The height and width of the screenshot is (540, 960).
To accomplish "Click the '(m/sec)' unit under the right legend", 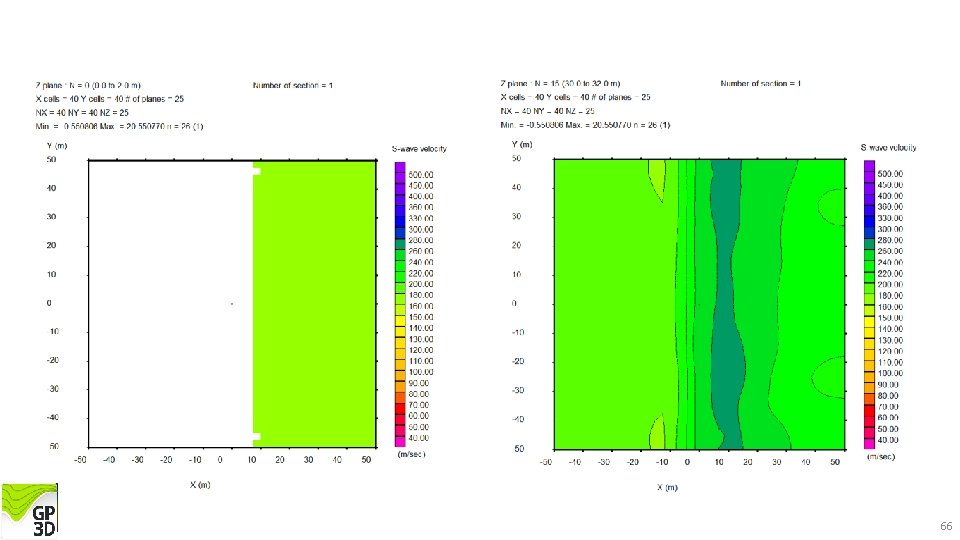I will 881,457.
